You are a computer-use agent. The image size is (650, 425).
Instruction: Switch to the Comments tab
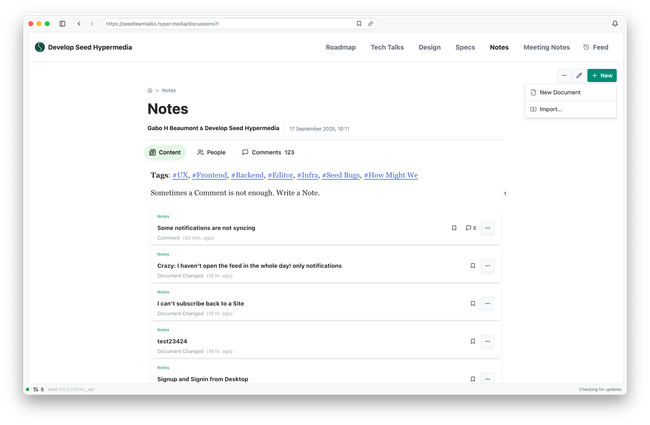coord(267,152)
